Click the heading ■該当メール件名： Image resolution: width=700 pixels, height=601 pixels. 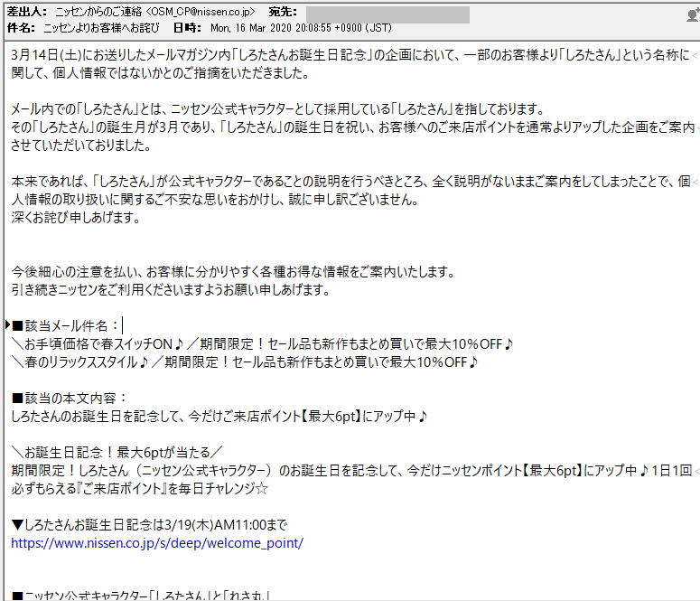point(66,325)
